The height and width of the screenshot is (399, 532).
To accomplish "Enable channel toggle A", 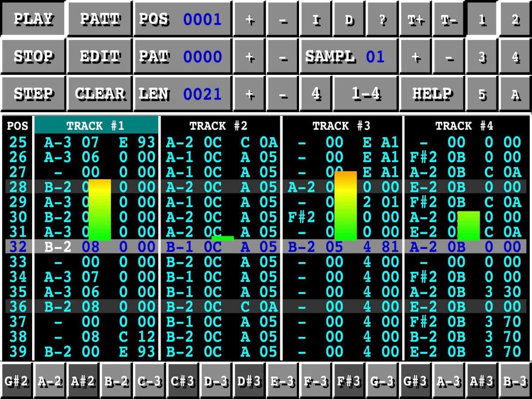I will [x=514, y=94].
